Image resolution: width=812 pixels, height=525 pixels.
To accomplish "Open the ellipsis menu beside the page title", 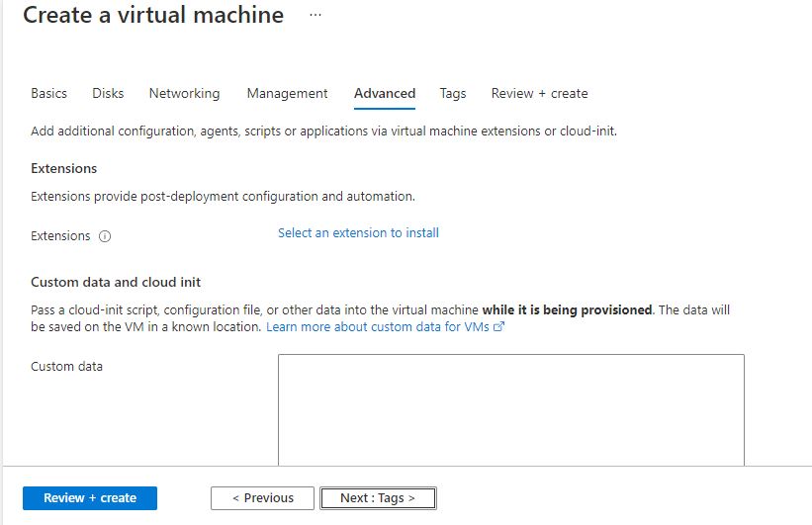I will [x=316, y=16].
